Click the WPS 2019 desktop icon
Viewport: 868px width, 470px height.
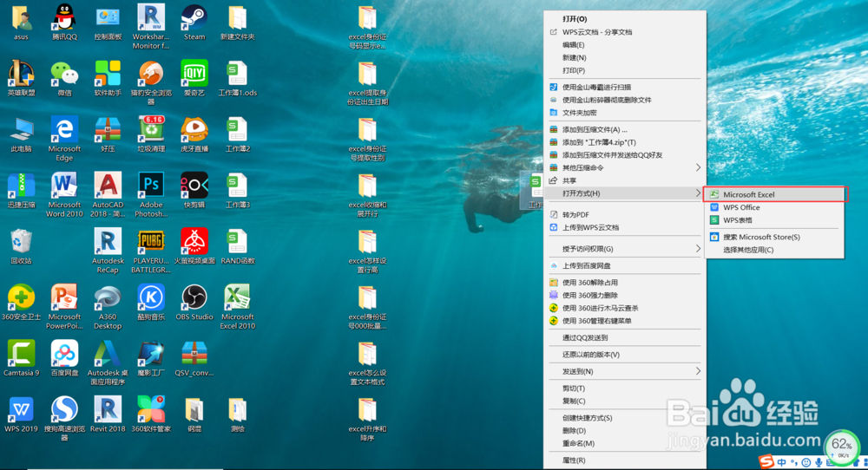[21, 415]
